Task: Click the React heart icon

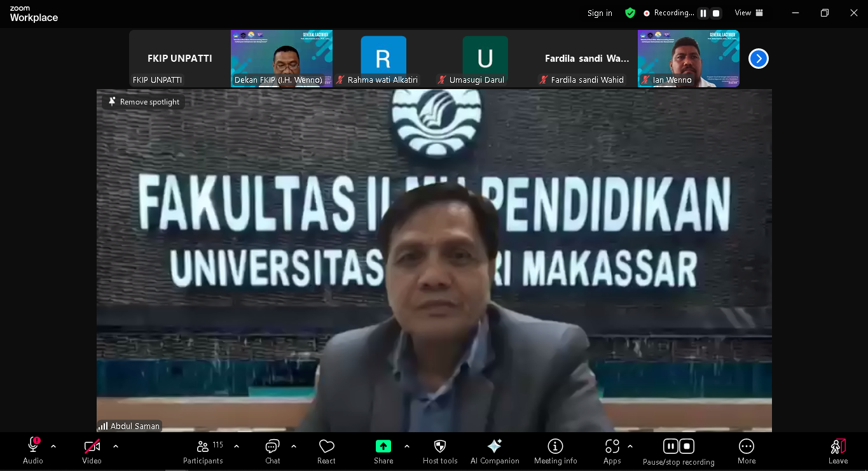Action: tap(326, 447)
